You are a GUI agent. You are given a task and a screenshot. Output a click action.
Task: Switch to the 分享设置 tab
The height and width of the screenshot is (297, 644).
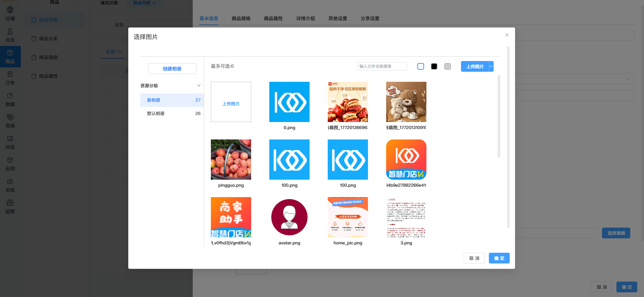370,18
